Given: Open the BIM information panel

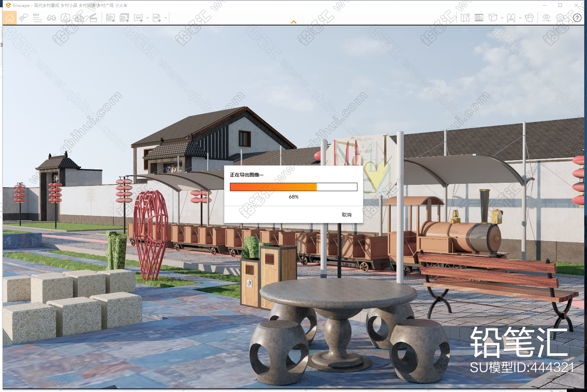Looking at the screenshot, I should pos(37,18).
